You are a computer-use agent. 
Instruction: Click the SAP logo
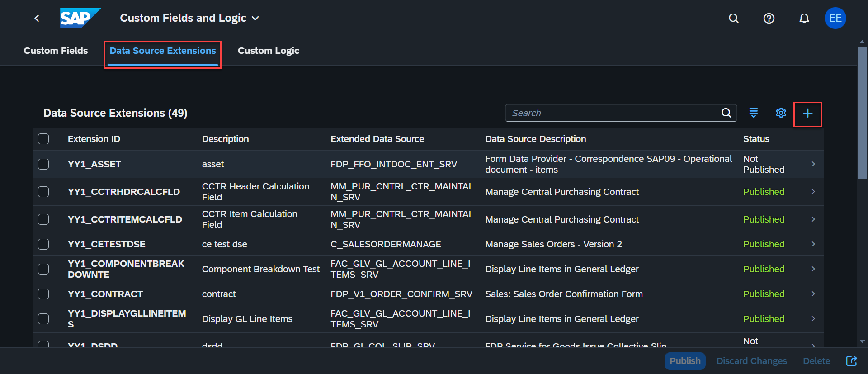pos(80,18)
